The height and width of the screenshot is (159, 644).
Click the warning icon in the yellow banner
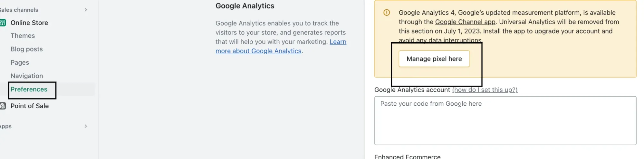387,13
